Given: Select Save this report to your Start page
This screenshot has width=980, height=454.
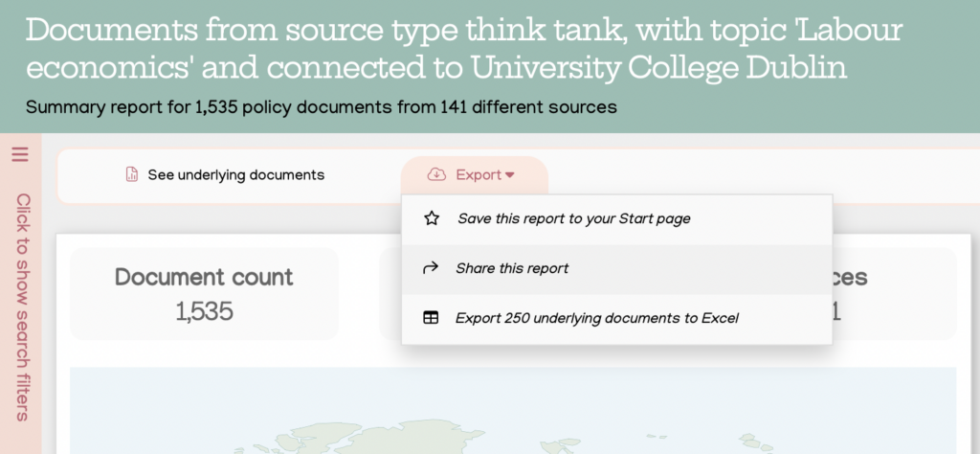Looking at the screenshot, I should pyautogui.click(x=617, y=219).
